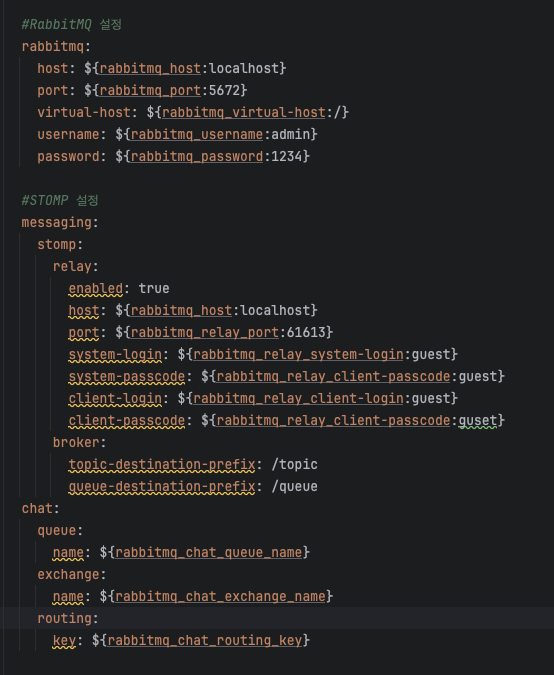Click the '/topic' value
Screen dimensions: 554x675
click(x=294, y=464)
